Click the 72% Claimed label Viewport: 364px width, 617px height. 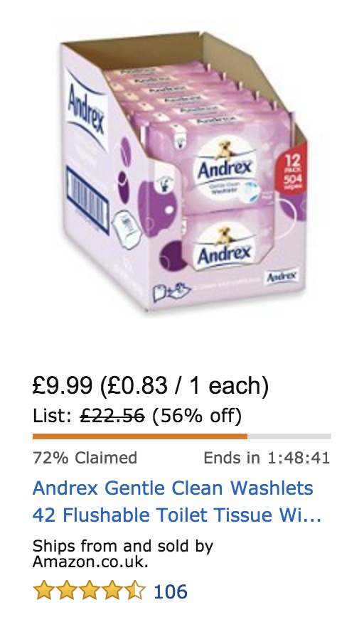pos(85,458)
